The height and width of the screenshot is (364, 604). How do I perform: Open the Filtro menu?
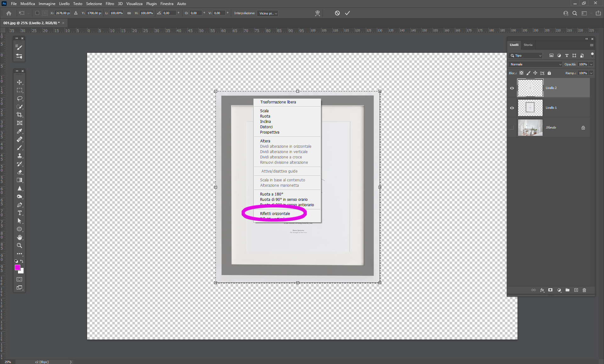click(110, 4)
